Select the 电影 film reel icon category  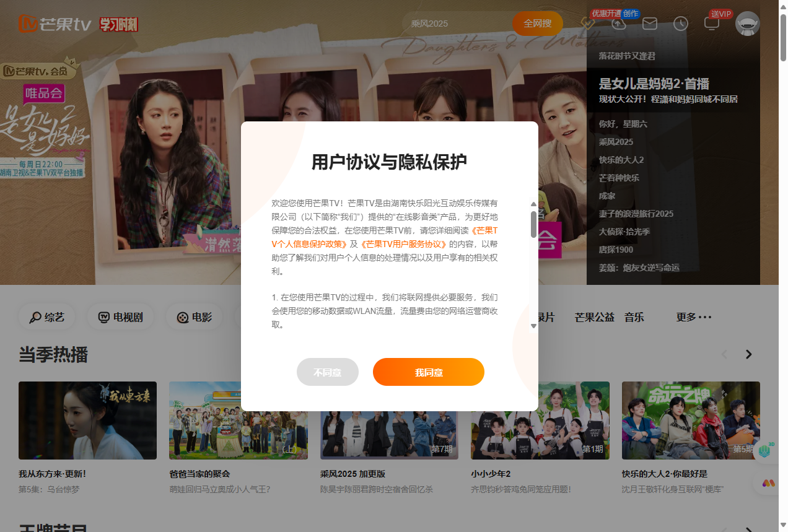coord(193,316)
